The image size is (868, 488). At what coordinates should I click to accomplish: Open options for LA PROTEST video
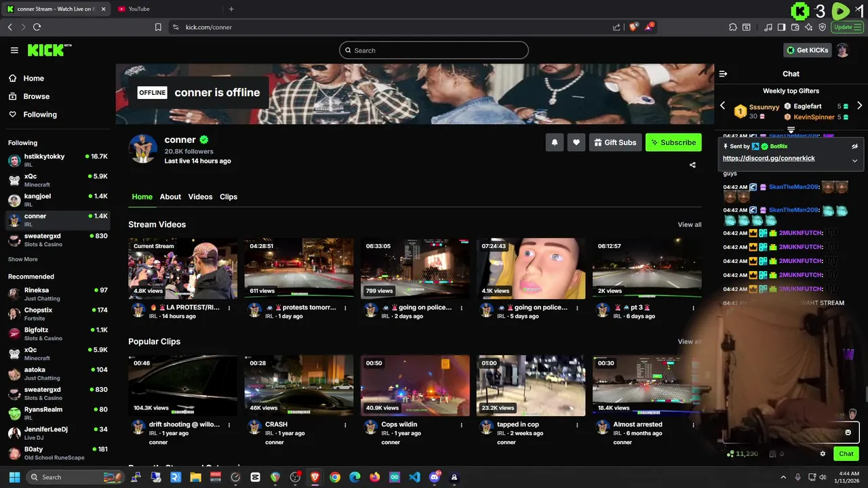tap(229, 308)
